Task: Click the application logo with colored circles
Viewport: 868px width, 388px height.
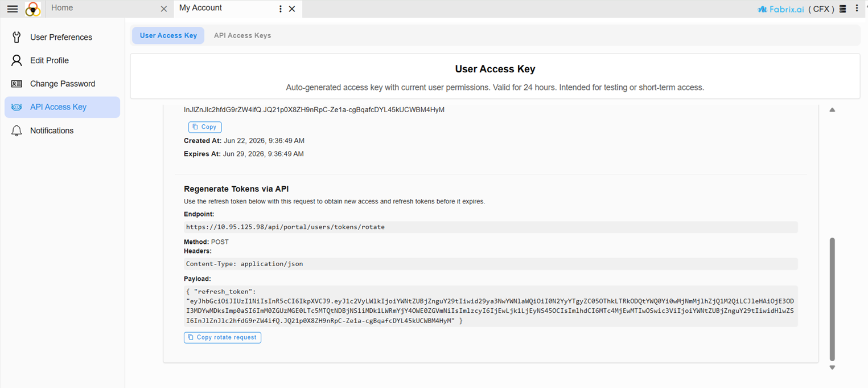Action: (x=33, y=9)
